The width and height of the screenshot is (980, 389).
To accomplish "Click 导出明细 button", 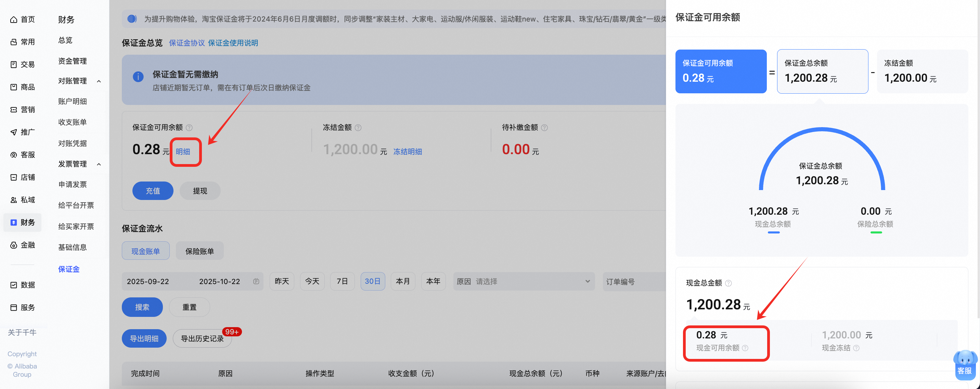I will (144, 338).
